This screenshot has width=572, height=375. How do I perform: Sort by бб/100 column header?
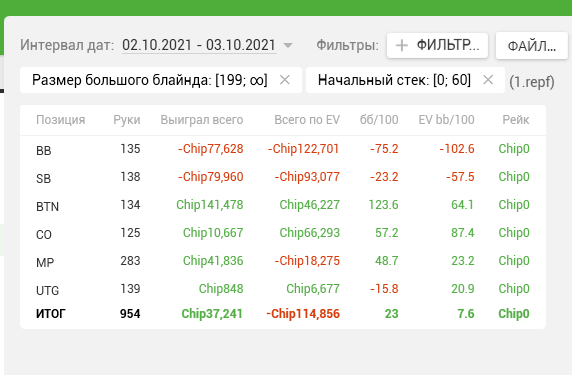click(x=379, y=120)
